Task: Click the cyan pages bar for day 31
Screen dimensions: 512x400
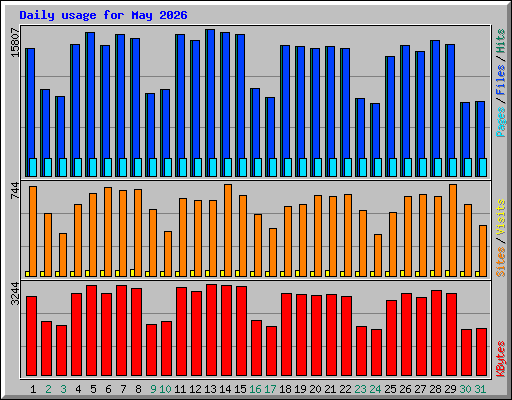Action: [x=483, y=167]
